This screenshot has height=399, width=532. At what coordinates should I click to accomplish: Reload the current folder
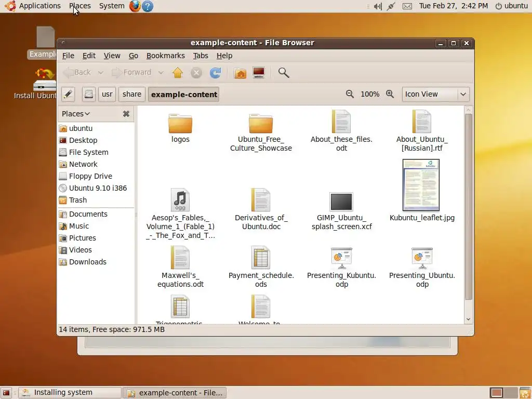tap(215, 73)
